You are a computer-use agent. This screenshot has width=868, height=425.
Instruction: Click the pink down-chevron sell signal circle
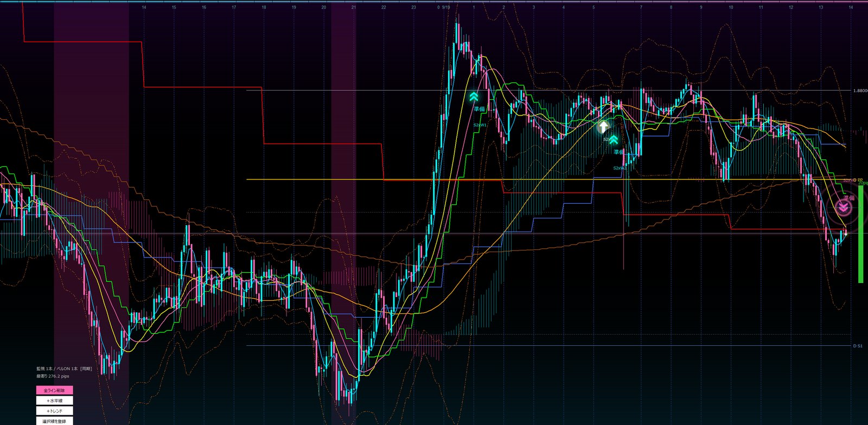point(844,207)
